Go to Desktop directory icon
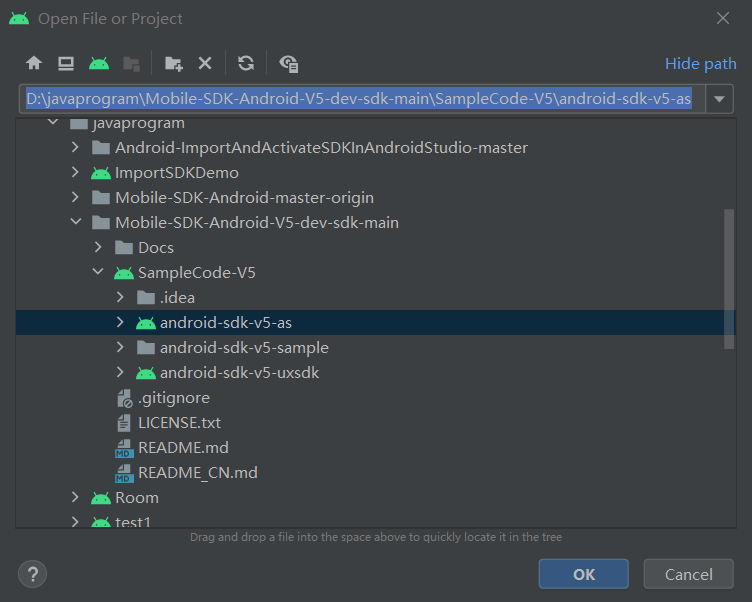This screenshot has width=752, height=602. 66,63
